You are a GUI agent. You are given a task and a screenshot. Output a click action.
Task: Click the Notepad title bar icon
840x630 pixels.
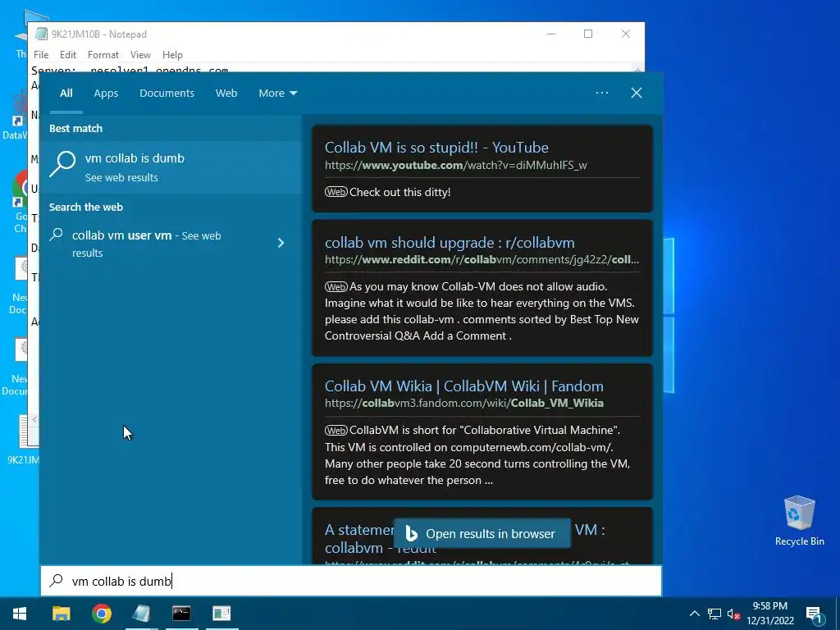41,34
